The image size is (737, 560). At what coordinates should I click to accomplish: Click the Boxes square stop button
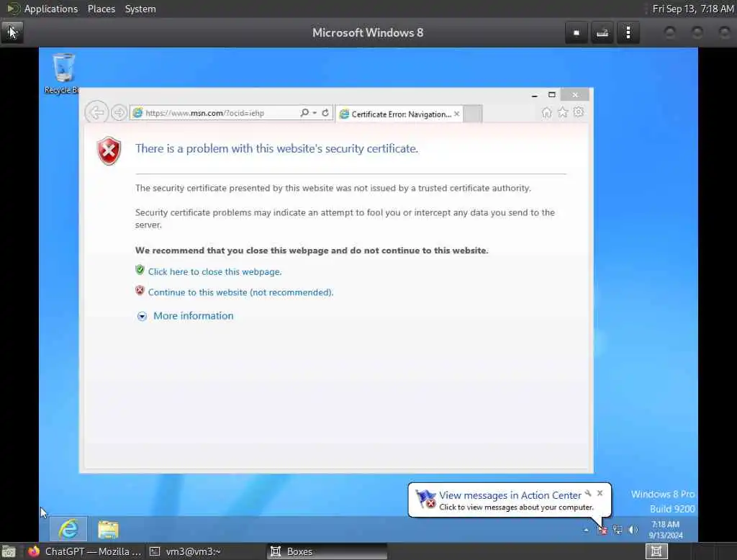point(577,33)
